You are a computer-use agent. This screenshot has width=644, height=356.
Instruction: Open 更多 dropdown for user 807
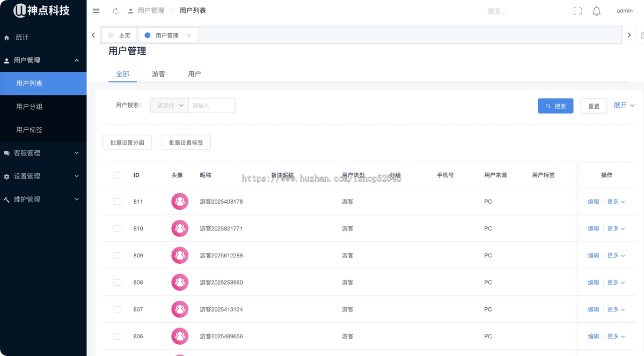(x=616, y=309)
